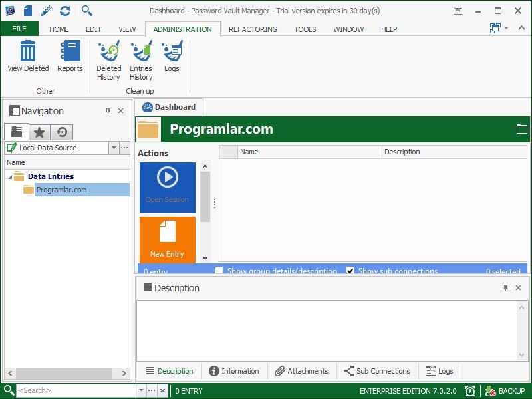Pin the Description panel
This screenshot has height=399, width=532.
tap(505, 288)
